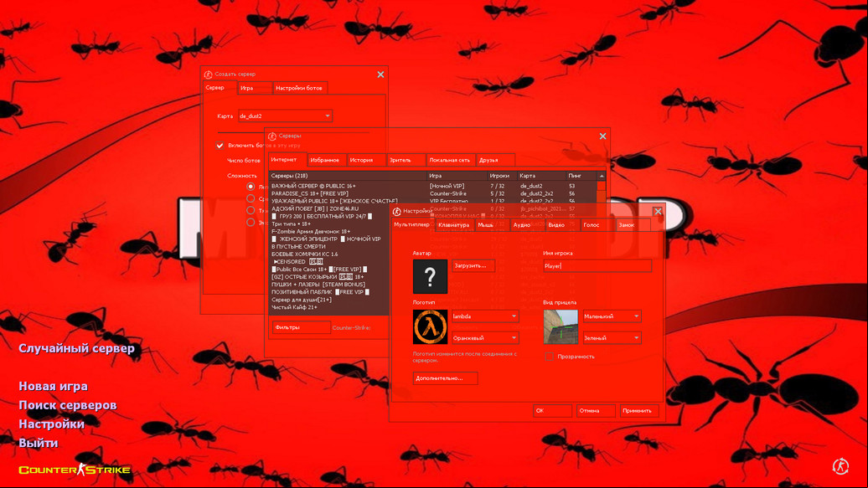The height and width of the screenshot is (488, 868).
Task: Switch to the Аудио settings tab
Action: pyautogui.click(x=527, y=224)
